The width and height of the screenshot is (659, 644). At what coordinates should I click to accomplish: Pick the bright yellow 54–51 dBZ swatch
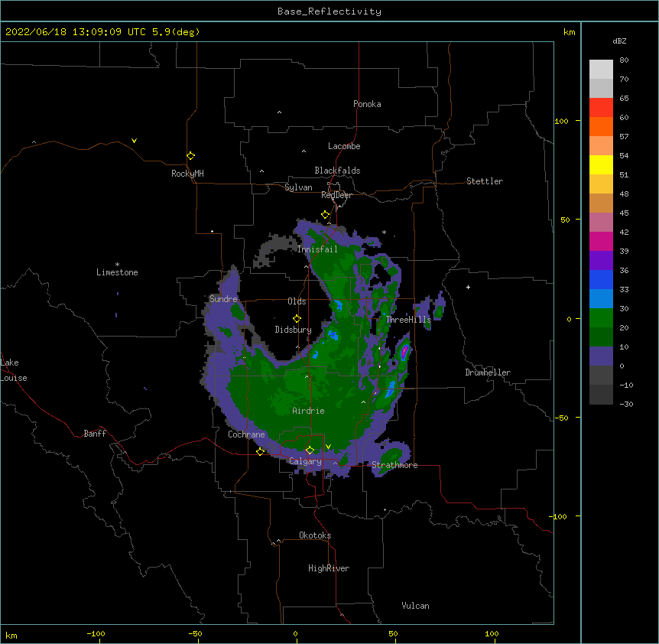(x=601, y=164)
